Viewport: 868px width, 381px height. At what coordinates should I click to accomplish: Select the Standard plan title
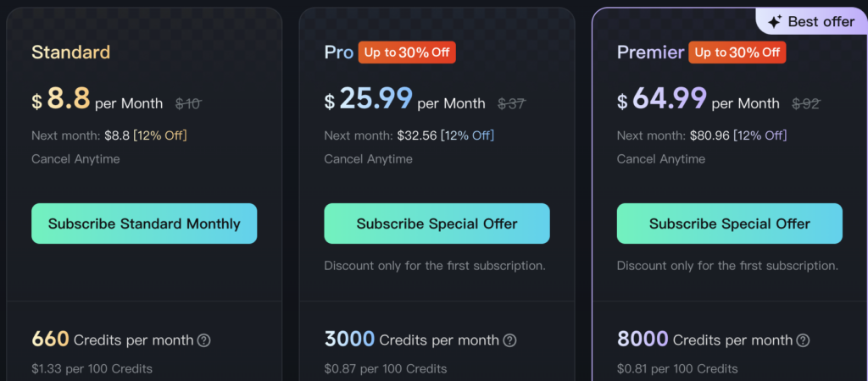pyautogui.click(x=70, y=52)
